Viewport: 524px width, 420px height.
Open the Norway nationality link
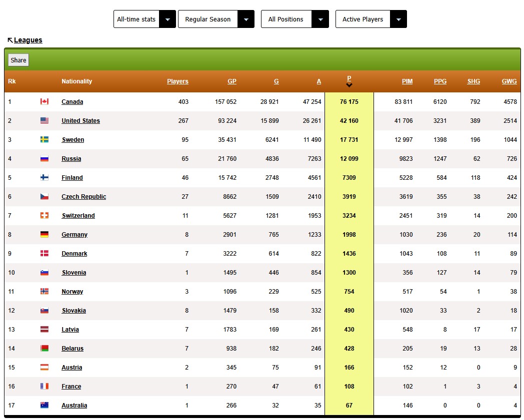(72, 292)
